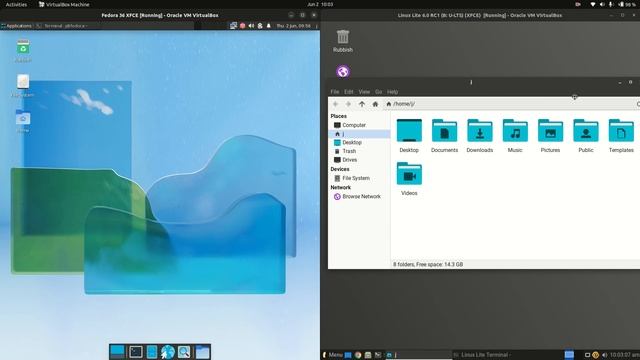This screenshot has height=360, width=640.
Task: Select the Music folder icon
Action: 515,136
